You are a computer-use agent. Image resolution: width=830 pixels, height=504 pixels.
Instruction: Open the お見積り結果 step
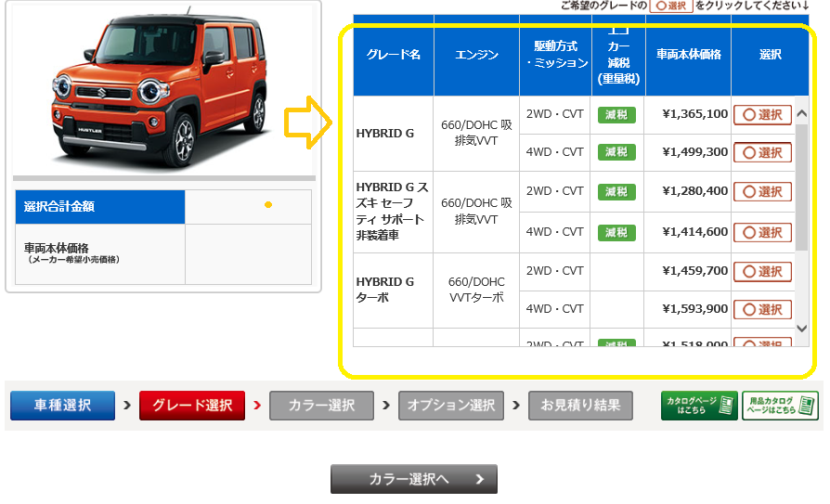click(x=580, y=406)
